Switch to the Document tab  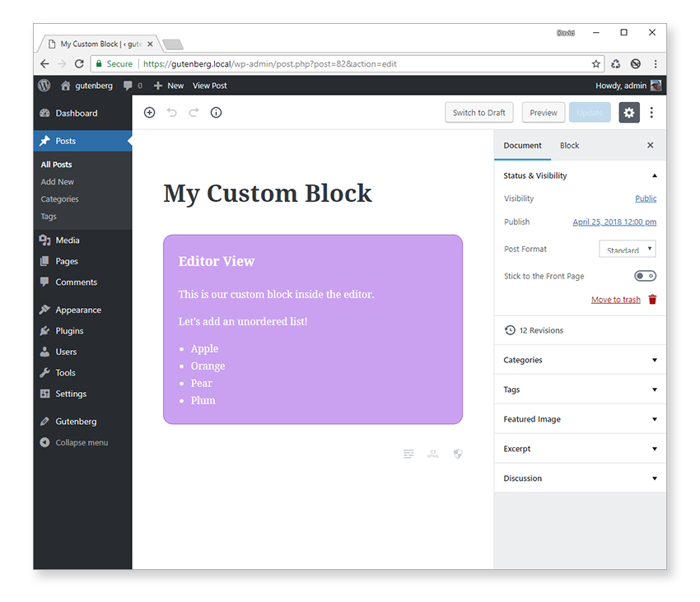point(522,145)
